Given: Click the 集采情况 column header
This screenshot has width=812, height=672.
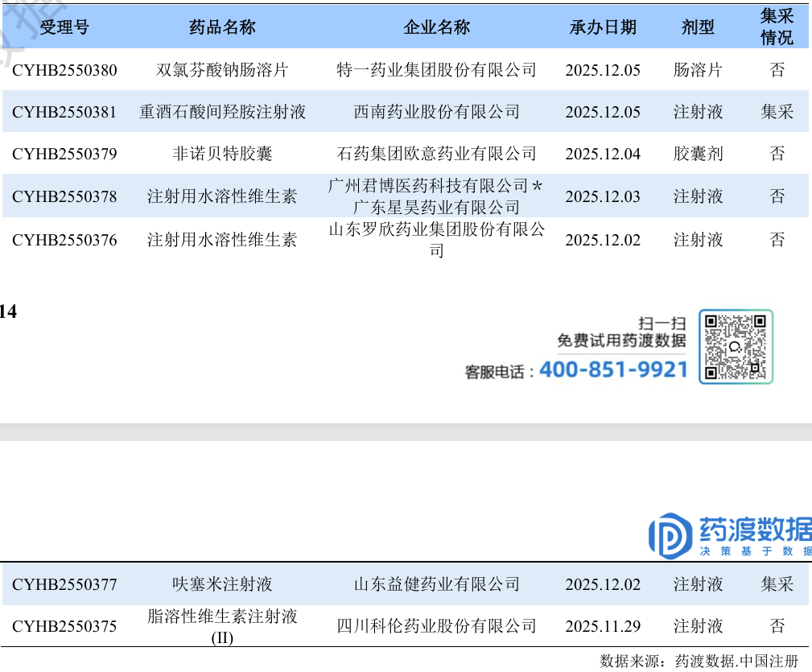Looking at the screenshot, I should (x=777, y=27).
